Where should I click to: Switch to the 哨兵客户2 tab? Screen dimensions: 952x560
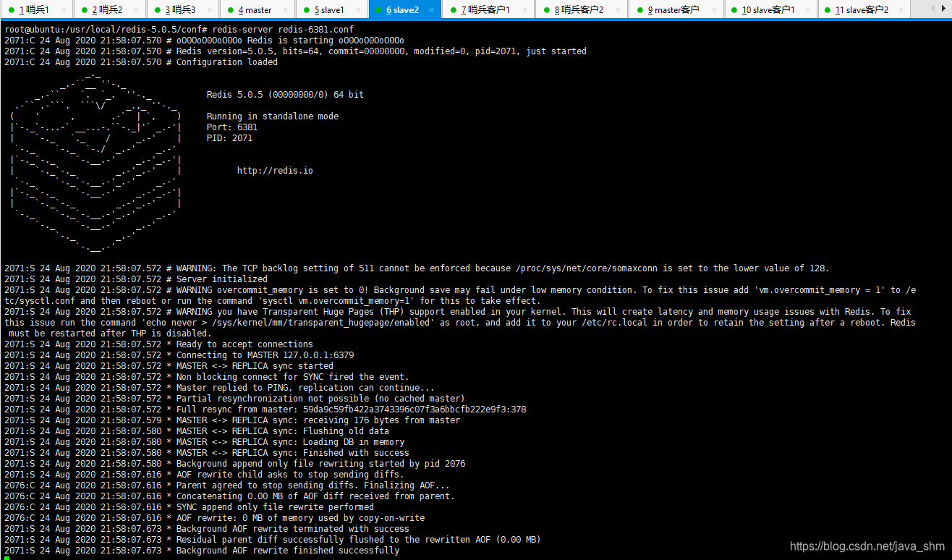(x=582, y=10)
